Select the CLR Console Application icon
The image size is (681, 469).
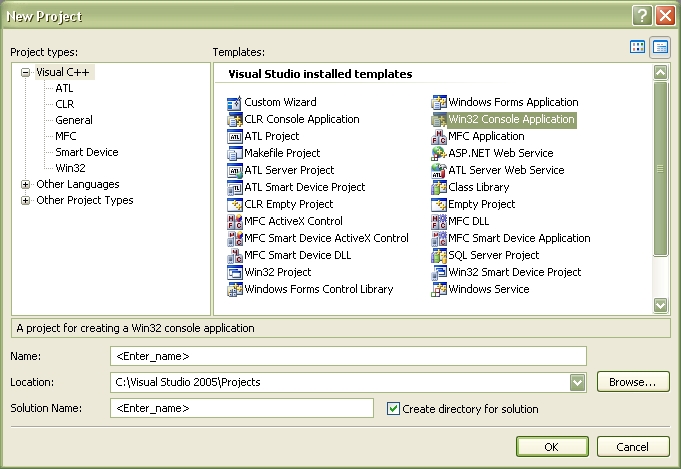[x=235, y=120]
